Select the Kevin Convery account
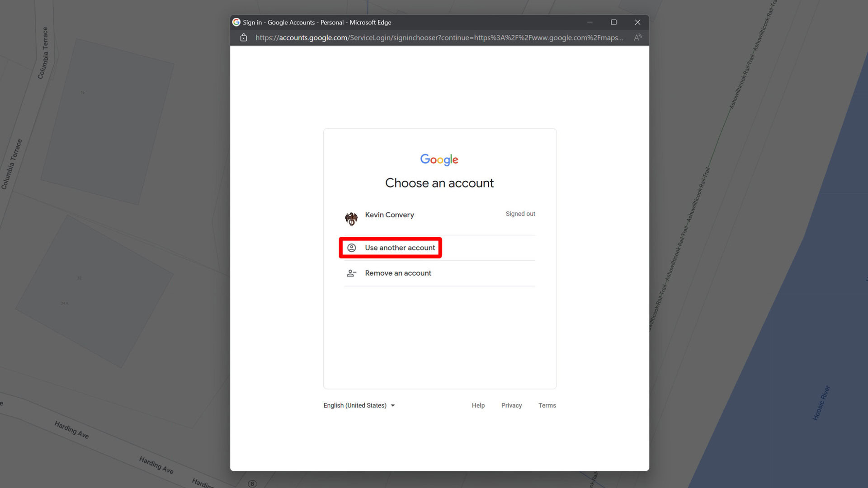This screenshot has height=488, width=868. [389, 215]
